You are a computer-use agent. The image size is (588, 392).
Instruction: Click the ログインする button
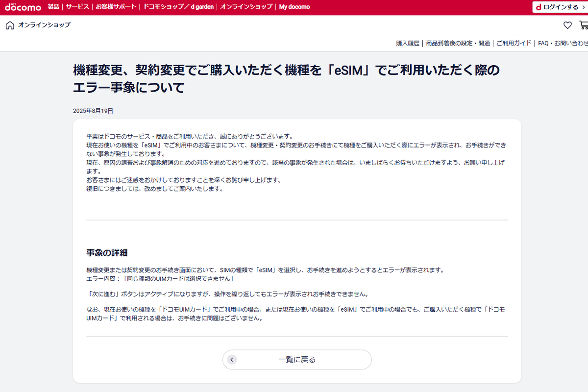560,7
